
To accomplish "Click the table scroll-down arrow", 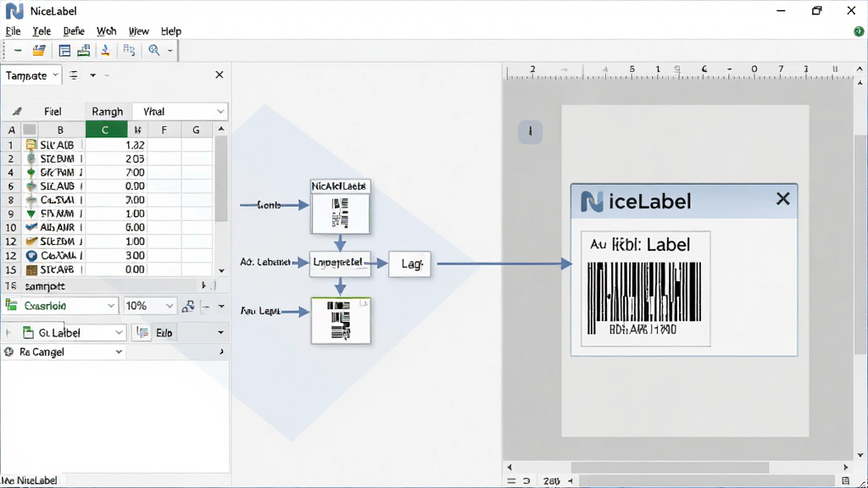I will [x=221, y=270].
